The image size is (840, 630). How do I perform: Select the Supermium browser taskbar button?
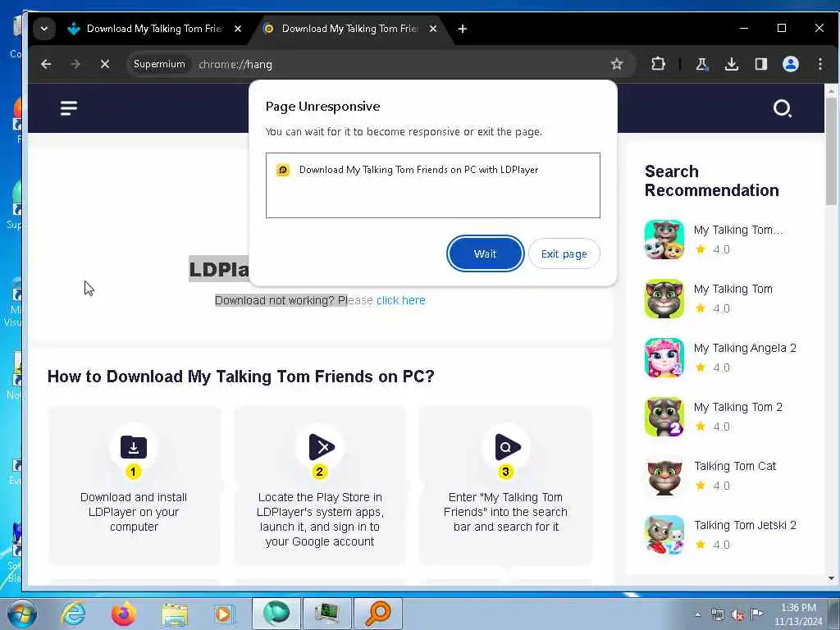pyautogui.click(x=276, y=614)
